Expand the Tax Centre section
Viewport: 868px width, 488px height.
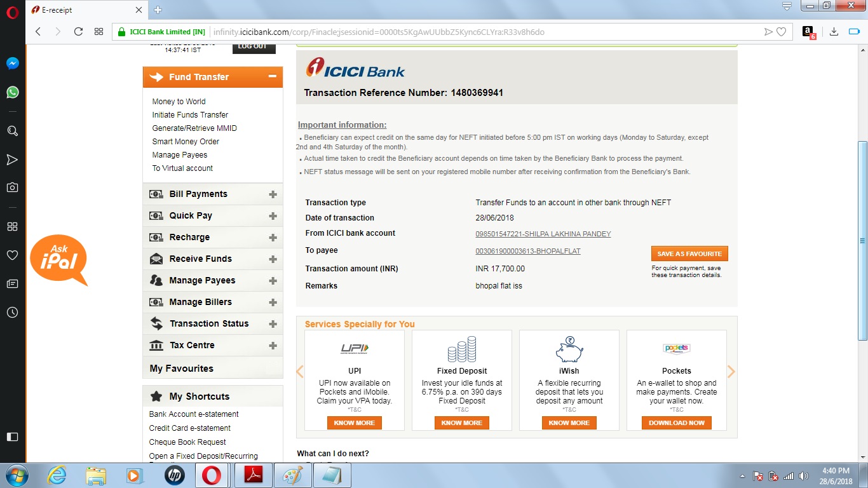[273, 346]
